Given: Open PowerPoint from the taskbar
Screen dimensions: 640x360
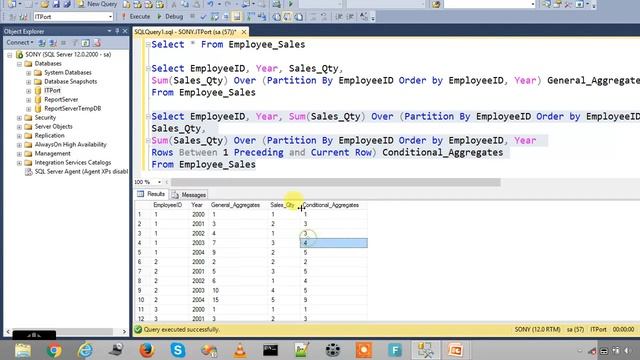Looking at the screenshot, I should [456, 350].
